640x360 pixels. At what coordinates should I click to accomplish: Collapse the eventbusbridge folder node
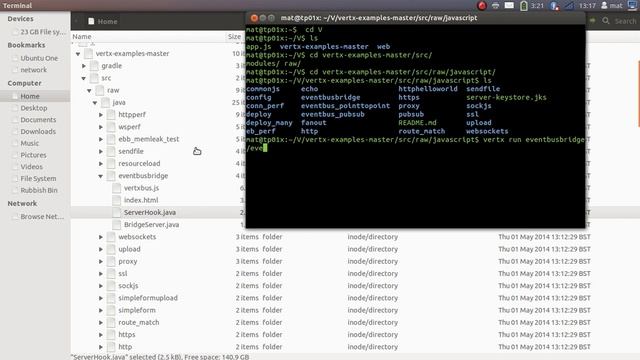[101, 176]
